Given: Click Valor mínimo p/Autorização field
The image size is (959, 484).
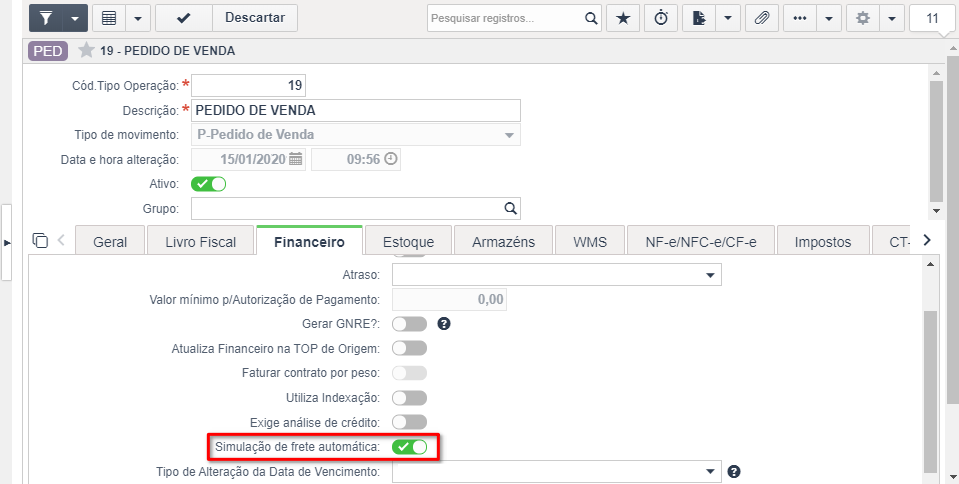Looking at the screenshot, I should click(x=449, y=300).
